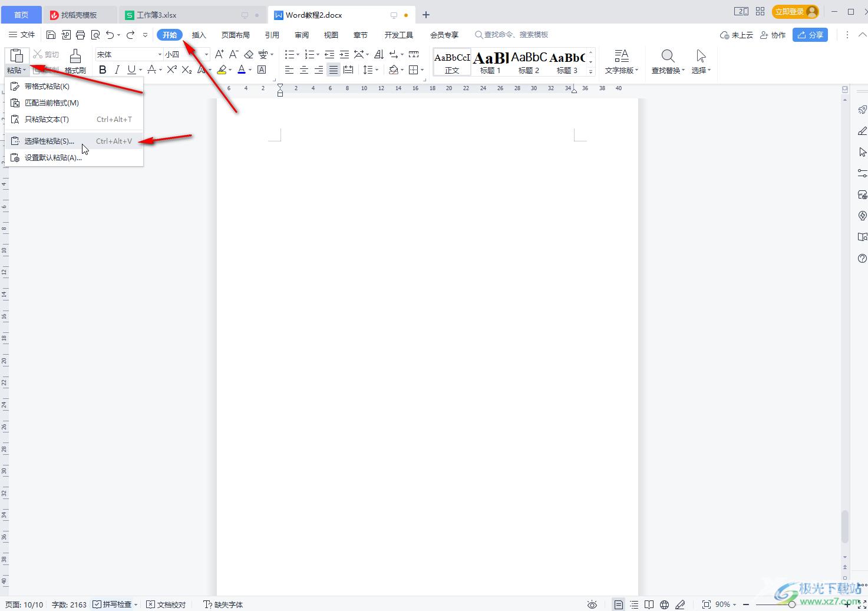Click the command search field
Image resolution: width=868 pixels, height=611 pixels.
pyautogui.click(x=511, y=35)
